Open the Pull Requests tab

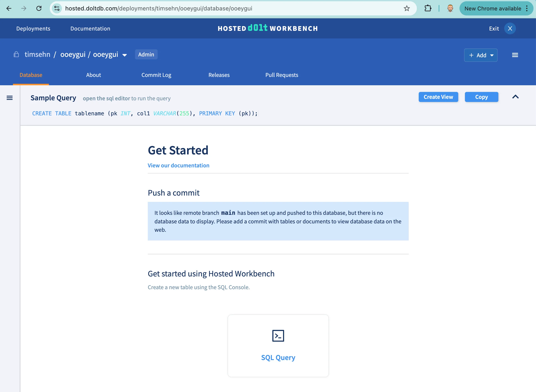[282, 75]
